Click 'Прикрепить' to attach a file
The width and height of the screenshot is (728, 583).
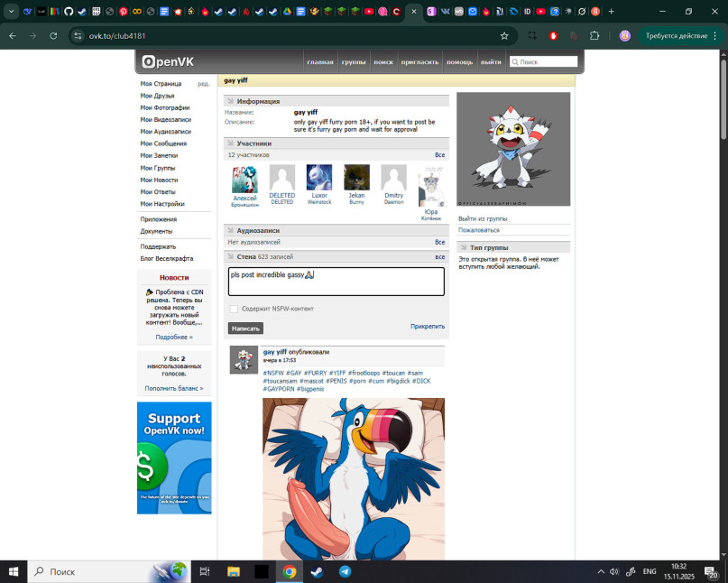[427, 326]
